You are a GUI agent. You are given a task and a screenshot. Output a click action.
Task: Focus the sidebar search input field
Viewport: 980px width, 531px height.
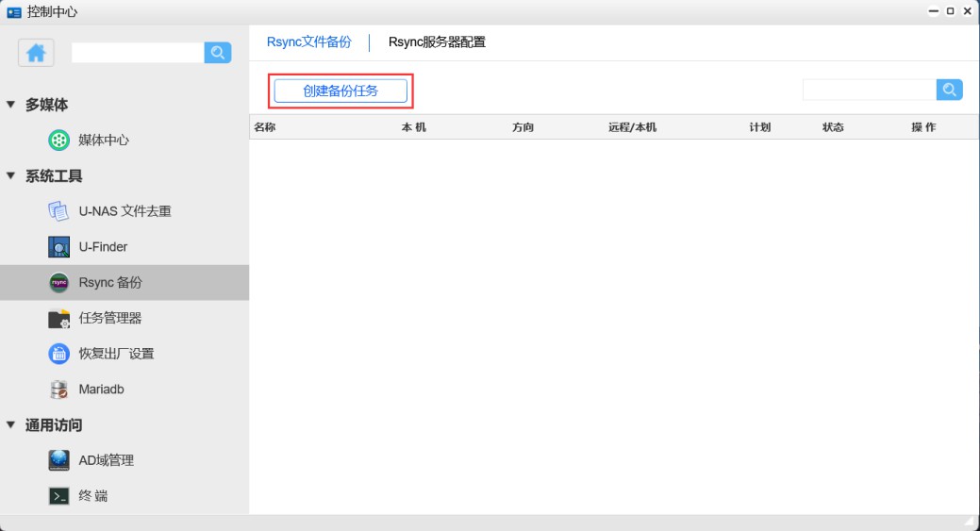point(138,53)
